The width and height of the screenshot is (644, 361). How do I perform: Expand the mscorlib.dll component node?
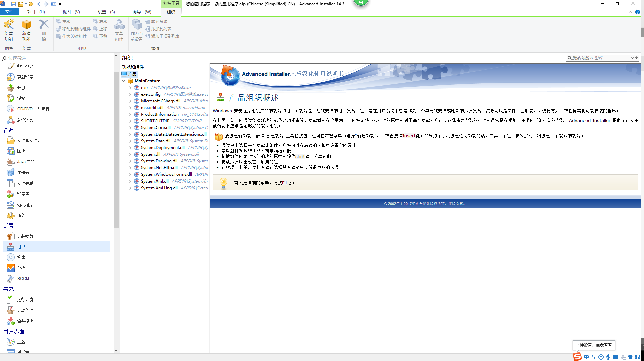[130, 108]
